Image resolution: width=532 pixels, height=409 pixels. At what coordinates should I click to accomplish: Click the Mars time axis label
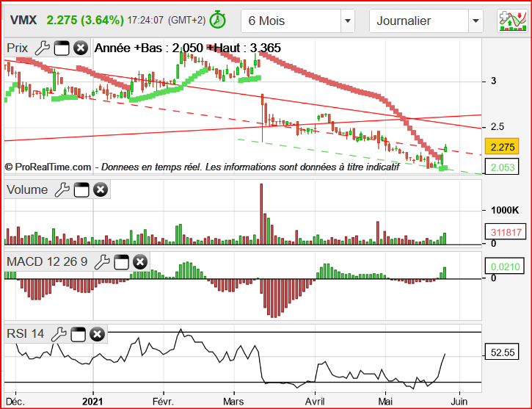[233, 402]
